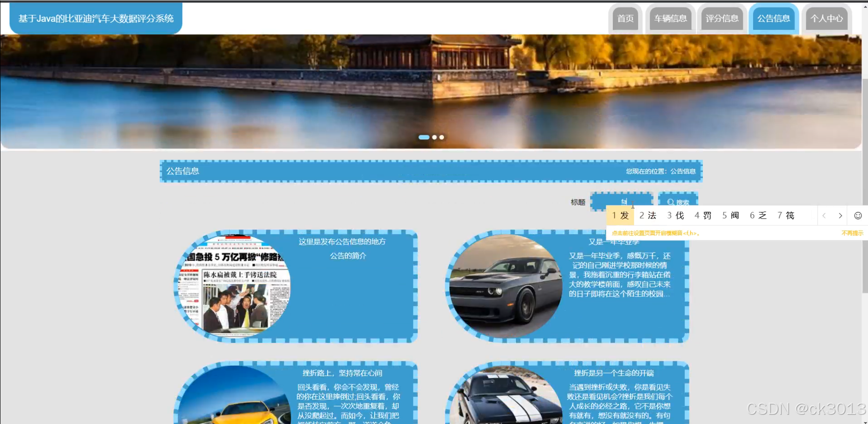Viewport: 868px width, 424px height.
Task: Open the 个人中心 navigation tab
Action: 826,18
